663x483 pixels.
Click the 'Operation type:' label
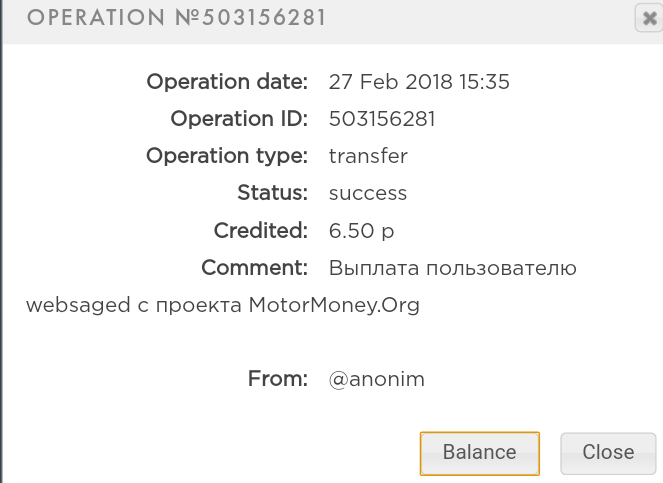pos(227,156)
